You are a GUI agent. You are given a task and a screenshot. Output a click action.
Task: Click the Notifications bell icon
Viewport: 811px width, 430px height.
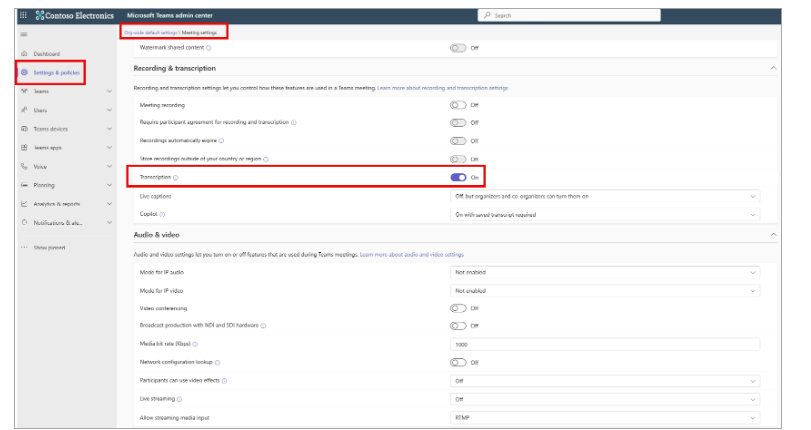(x=24, y=223)
